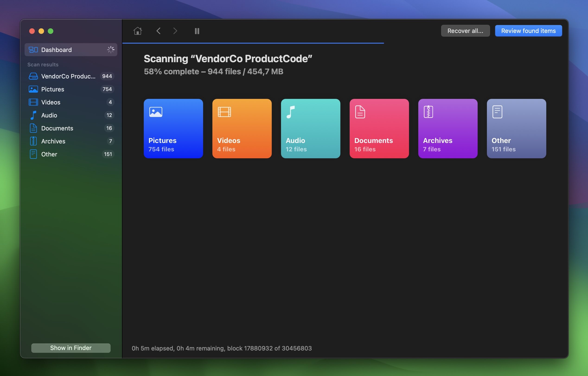Click the image icon on Pictures card
This screenshot has width=588, height=376.
pyautogui.click(x=156, y=112)
